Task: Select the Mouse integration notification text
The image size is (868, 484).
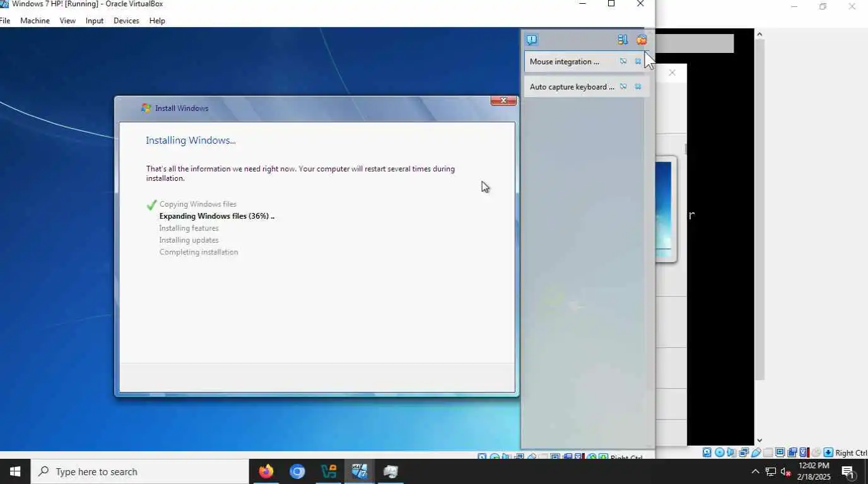Action: pyautogui.click(x=565, y=62)
